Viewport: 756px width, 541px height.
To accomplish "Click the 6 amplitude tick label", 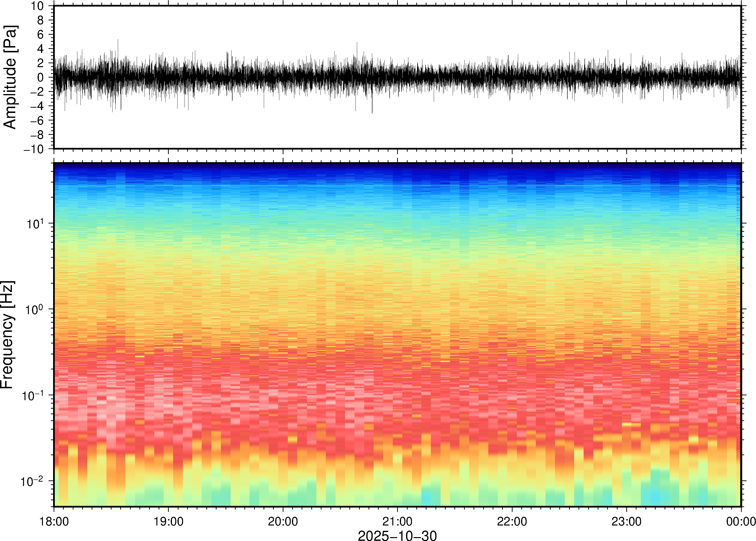I will pos(40,35).
